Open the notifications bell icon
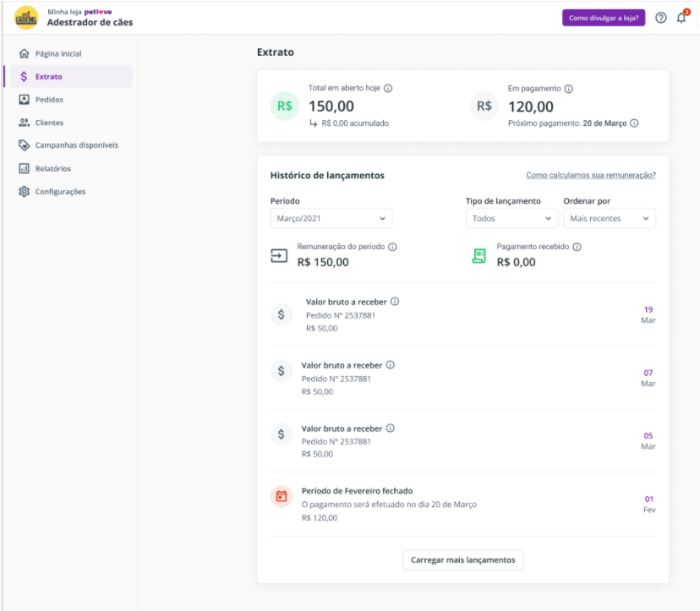Image resolution: width=700 pixels, height=611 pixels. click(x=681, y=18)
